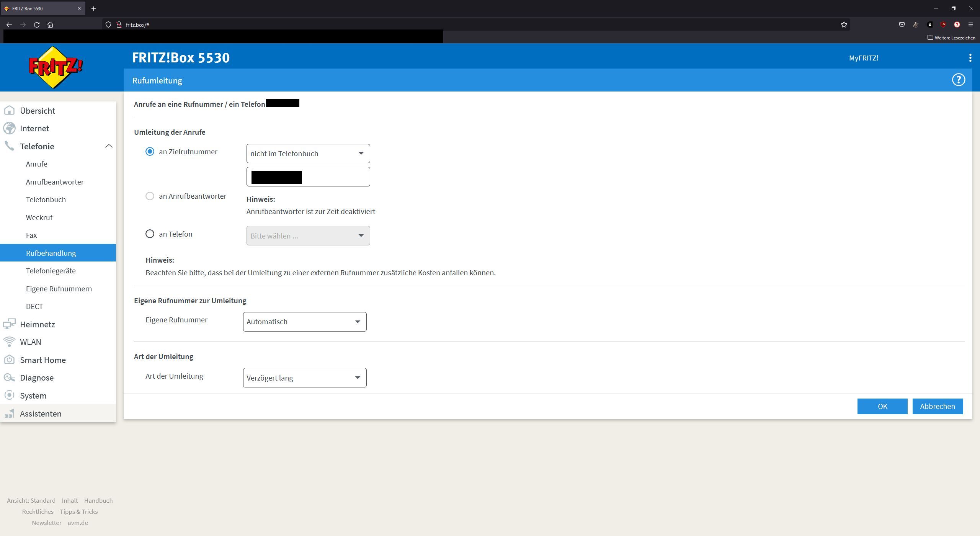Click the FRITZ! logo
The image size is (980, 536).
pos(56,67)
